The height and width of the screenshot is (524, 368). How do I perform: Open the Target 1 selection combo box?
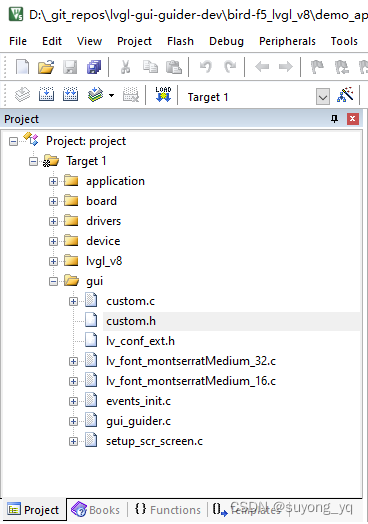258,97
